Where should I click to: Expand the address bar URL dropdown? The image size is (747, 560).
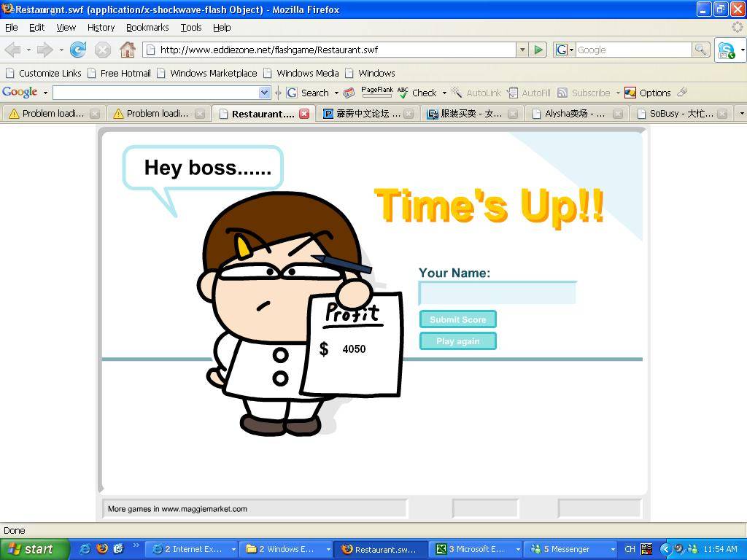pyautogui.click(x=522, y=50)
